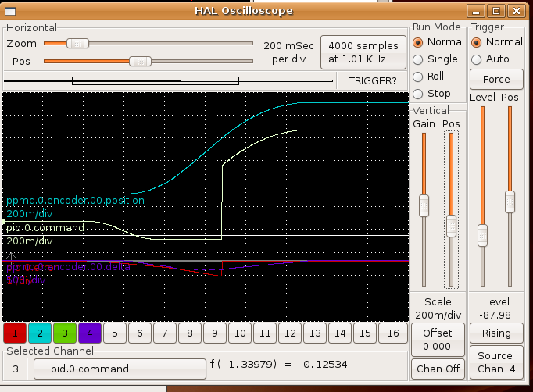Image resolution: width=533 pixels, height=392 pixels.
Task: Adjust the trigger Pos slider handle
Action: [x=510, y=201]
